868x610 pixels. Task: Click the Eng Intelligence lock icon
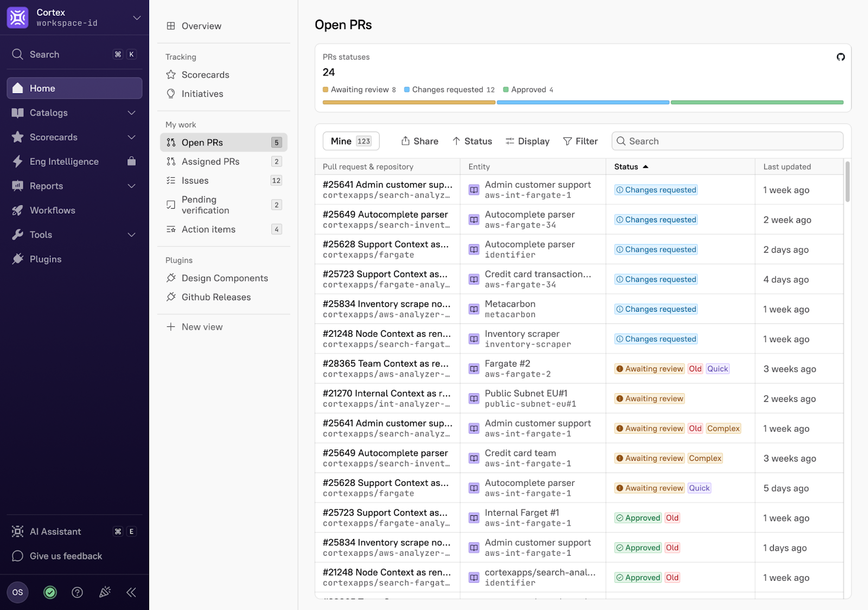[x=131, y=161]
